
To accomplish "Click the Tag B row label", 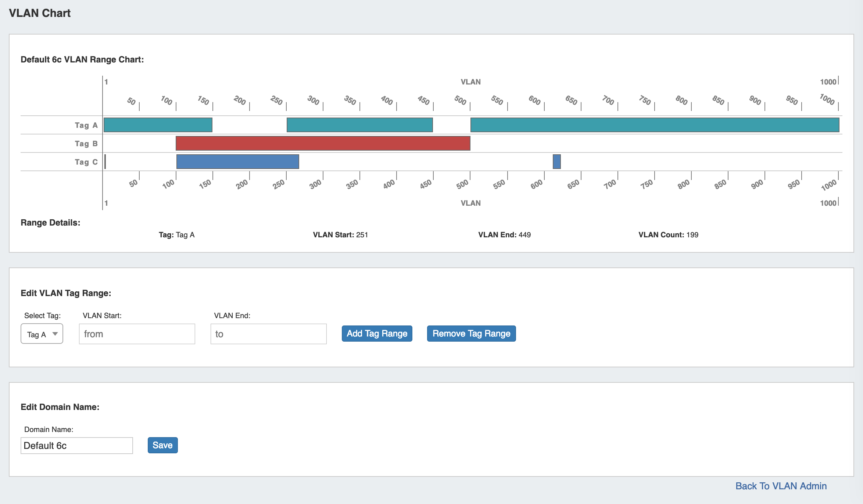I will [x=86, y=144].
